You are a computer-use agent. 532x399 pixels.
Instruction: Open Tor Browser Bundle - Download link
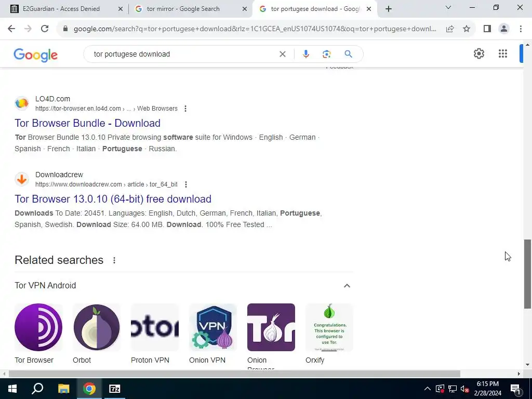click(x=87, y=123)
